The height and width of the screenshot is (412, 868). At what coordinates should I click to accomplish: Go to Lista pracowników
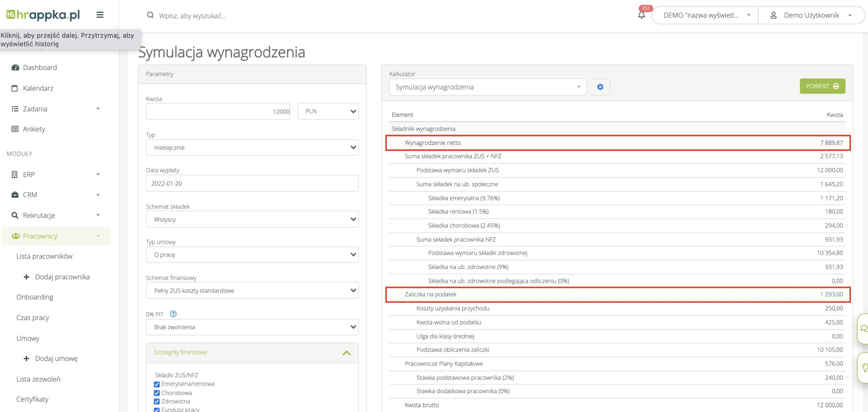click(44, 256)
